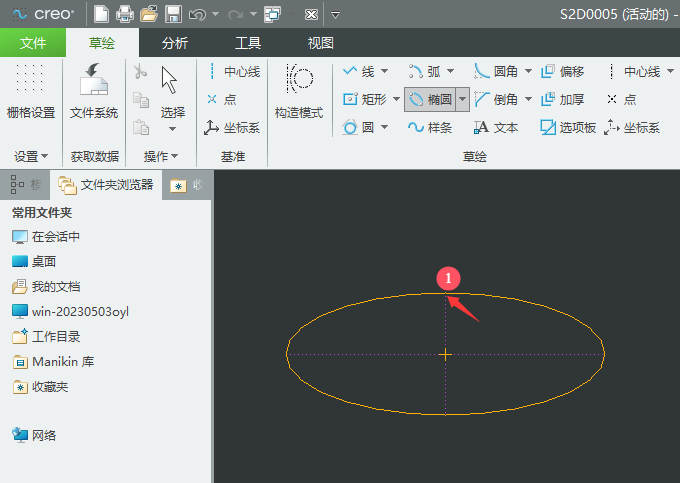Screen dimensions: 680x483
Task: Open the File (文件) menu
Action: coord(33,43)
